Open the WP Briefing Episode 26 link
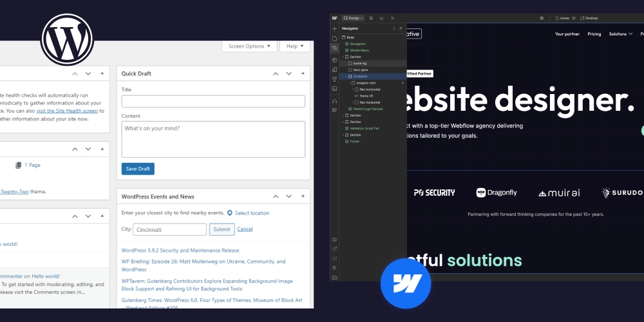 click(204, 265)
